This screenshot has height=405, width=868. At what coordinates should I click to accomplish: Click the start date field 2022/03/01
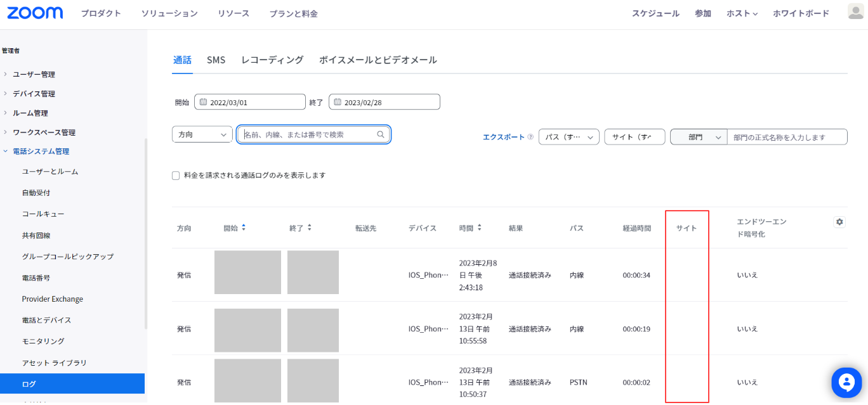pyautogui.click(x=250, y=102)
